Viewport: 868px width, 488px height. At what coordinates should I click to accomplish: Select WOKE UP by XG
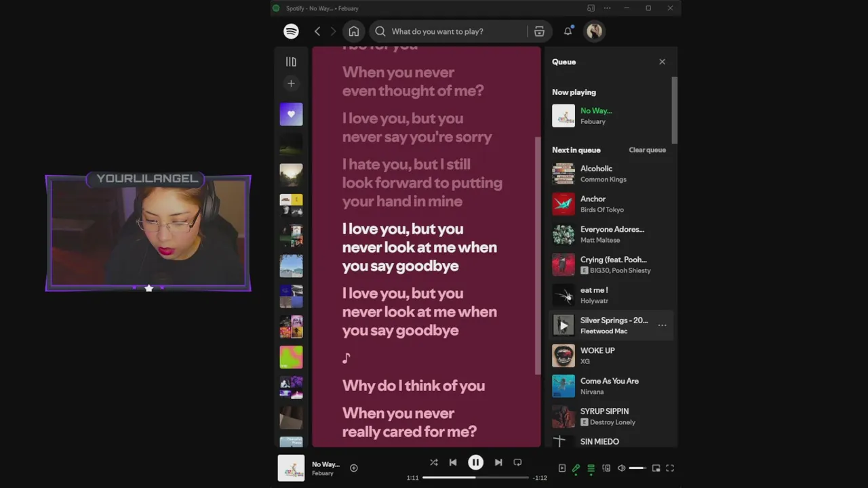[610, 356]
